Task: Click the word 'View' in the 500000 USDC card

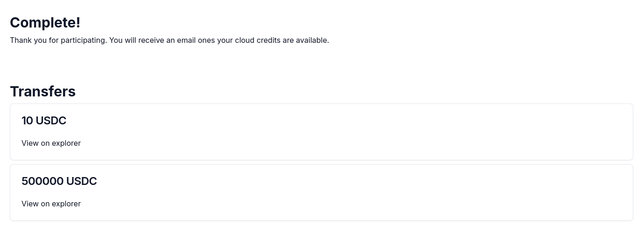Action: (x=30, y=204)
